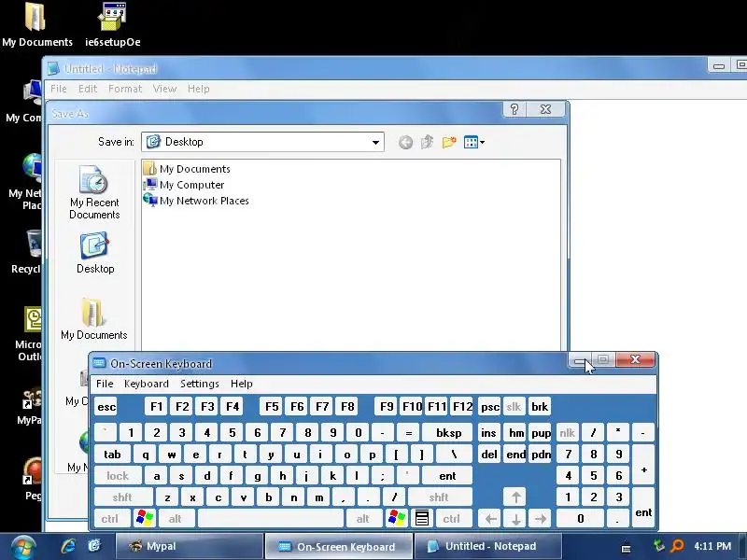Viewport: 747px width, 560px height.
Task: Click the hm home key
Action: pyautogui.click(x=515, y=433)
